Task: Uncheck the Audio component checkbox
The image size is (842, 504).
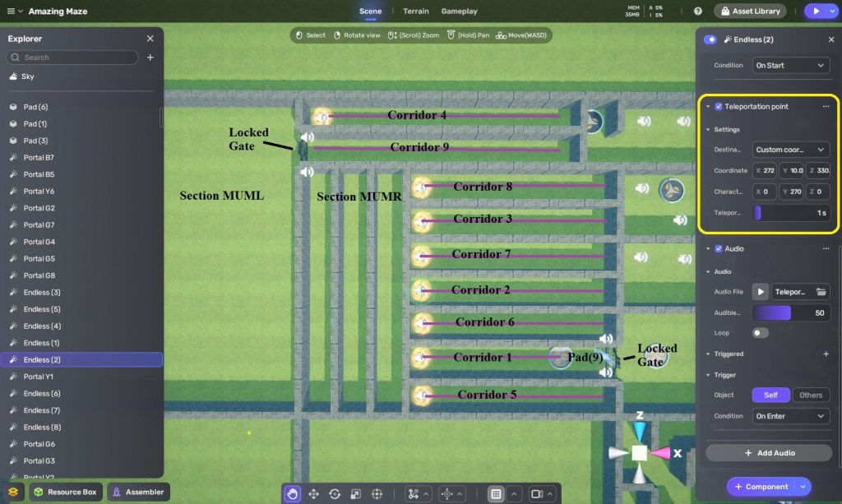Action: (x=719, y=249)
